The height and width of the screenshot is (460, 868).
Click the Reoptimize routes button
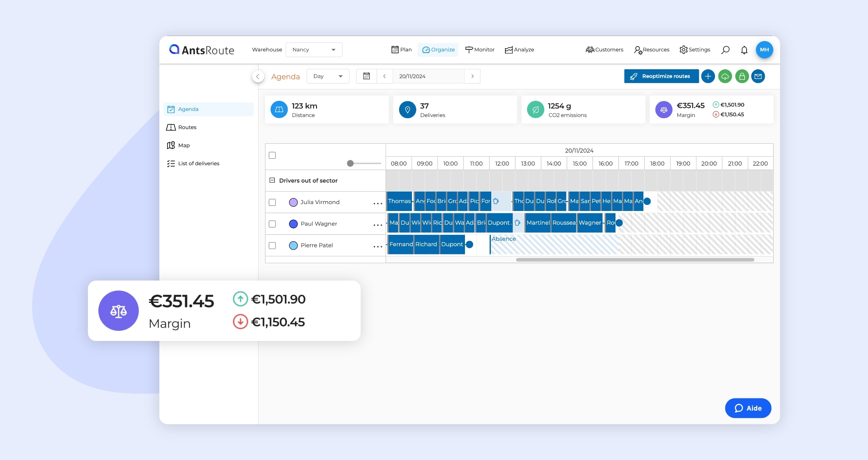(x=661, y=76)
